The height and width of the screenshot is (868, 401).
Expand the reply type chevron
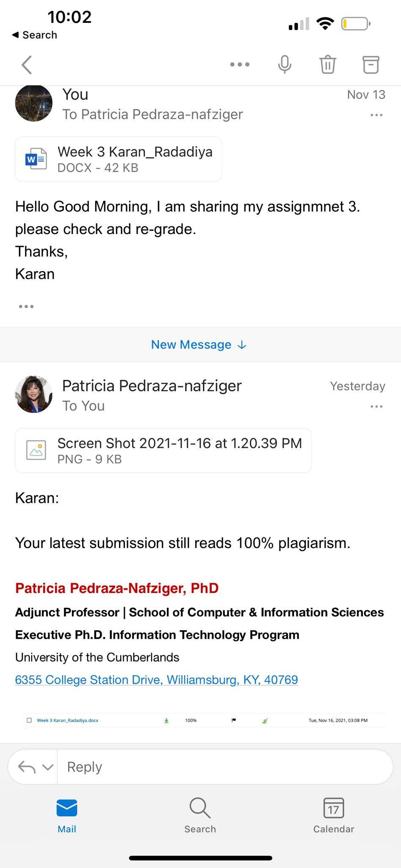point(48,767)
